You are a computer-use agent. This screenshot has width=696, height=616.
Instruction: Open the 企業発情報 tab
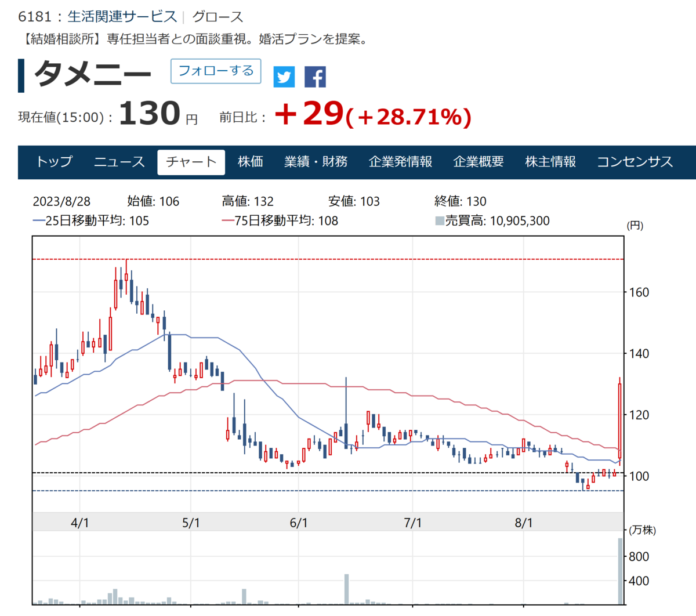click(401, 162)
